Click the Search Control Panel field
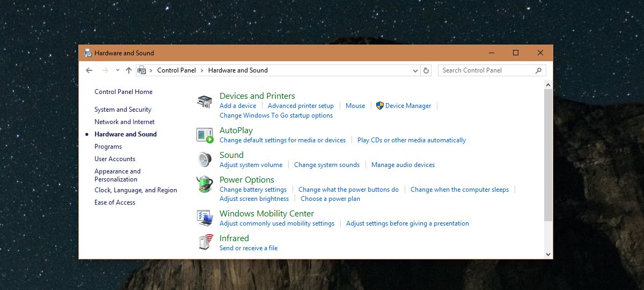 pos(492,70)
